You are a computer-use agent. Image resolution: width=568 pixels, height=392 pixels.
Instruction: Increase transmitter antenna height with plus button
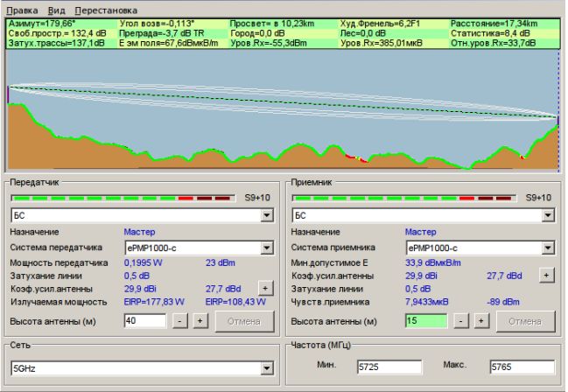coord(199,321)
